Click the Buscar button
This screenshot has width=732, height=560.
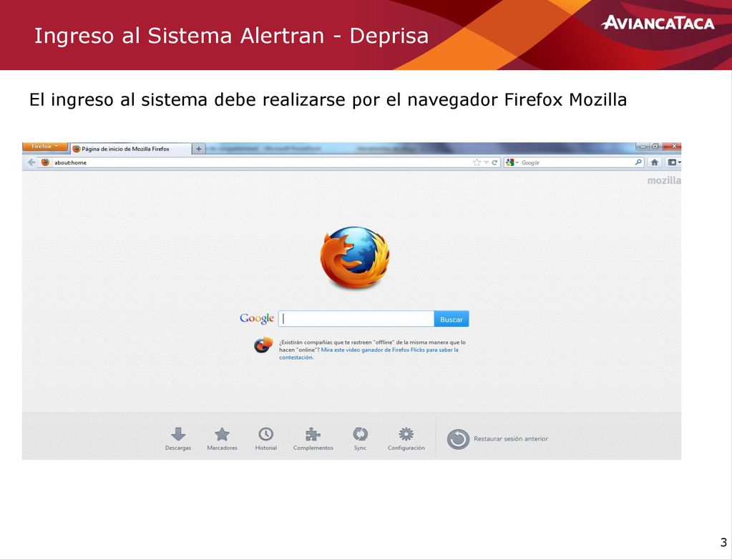point(452,319)
